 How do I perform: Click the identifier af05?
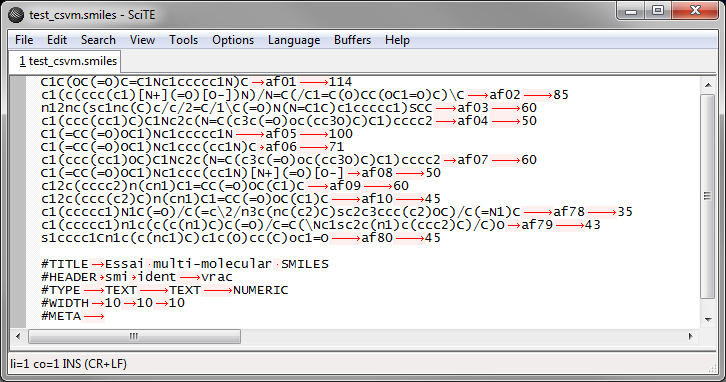tap(281, 134)
